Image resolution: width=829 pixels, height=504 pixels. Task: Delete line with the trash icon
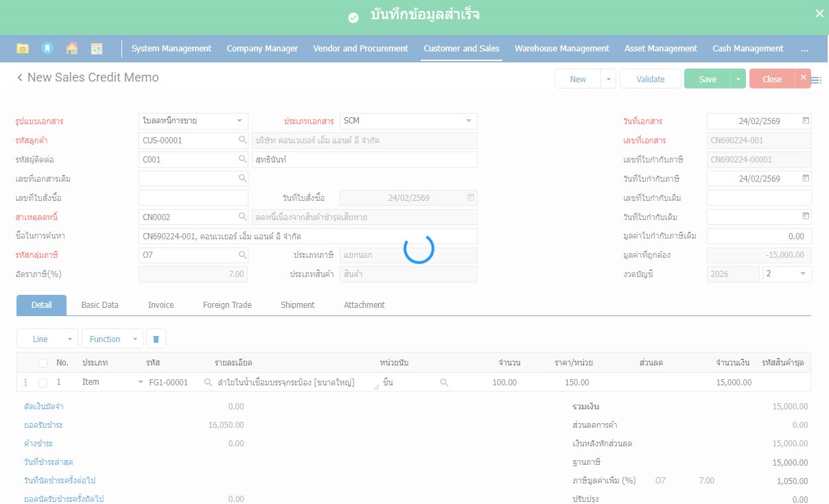[156, 339]
